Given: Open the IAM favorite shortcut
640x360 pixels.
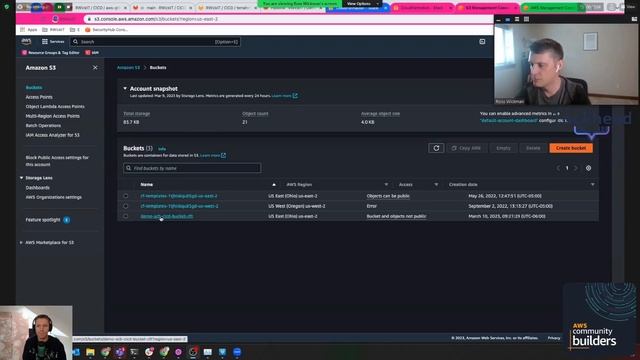Looking at the screenshot, I should [x=92, y=53].
